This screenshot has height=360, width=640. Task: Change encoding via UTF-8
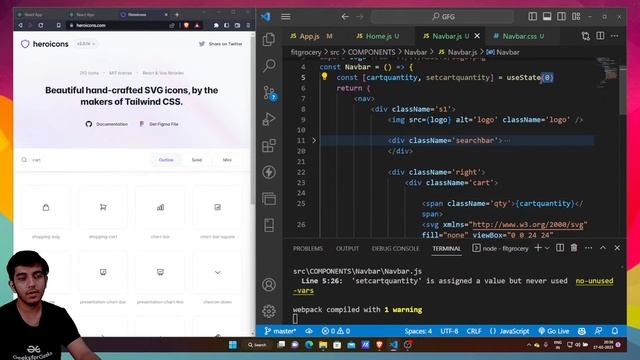point(449,331)
